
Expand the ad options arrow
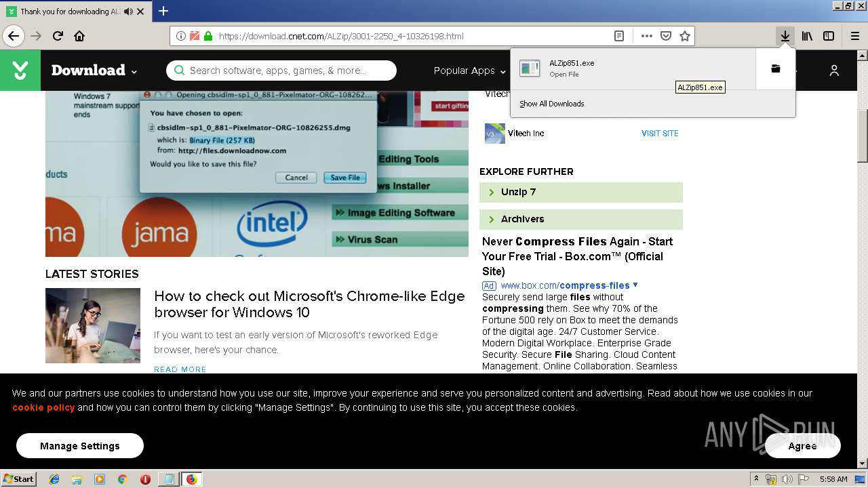[x=635, y=285]
